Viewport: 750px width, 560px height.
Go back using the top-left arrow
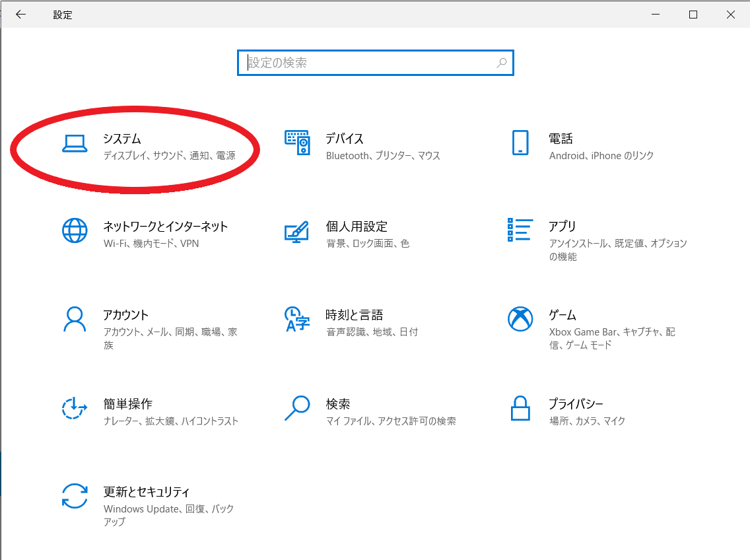pos(20,15)
